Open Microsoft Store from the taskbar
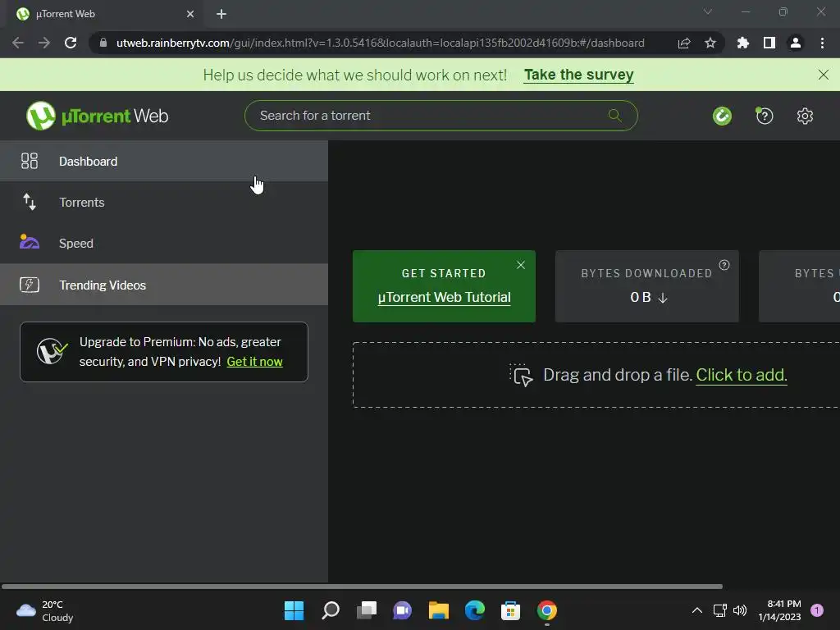 click(510, 610)
